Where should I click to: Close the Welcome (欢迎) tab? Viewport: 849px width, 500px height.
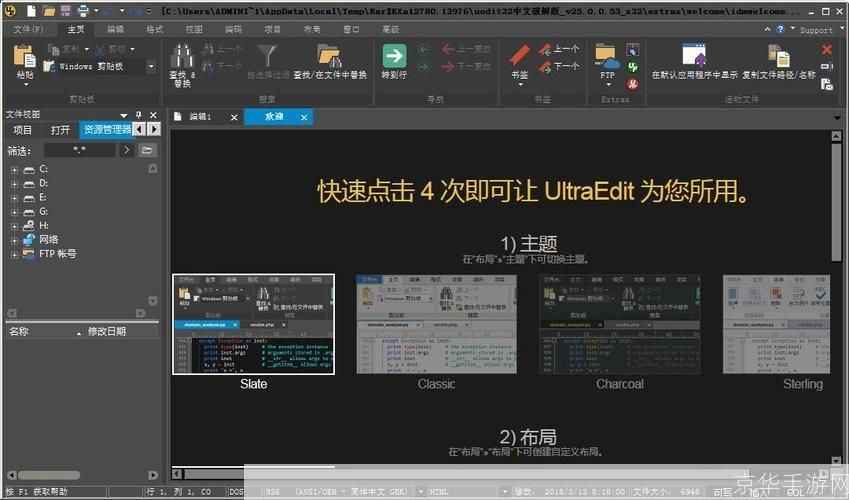pyautogui.click(x=304, y=117)
